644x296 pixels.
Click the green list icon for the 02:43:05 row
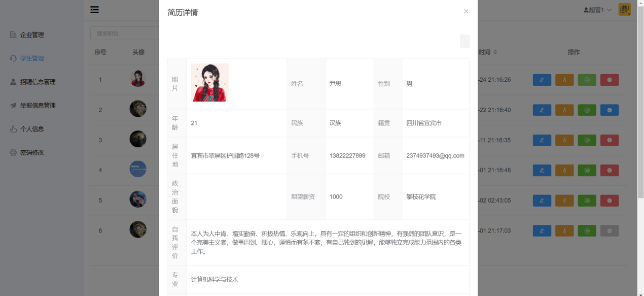(x=587, y=201)
